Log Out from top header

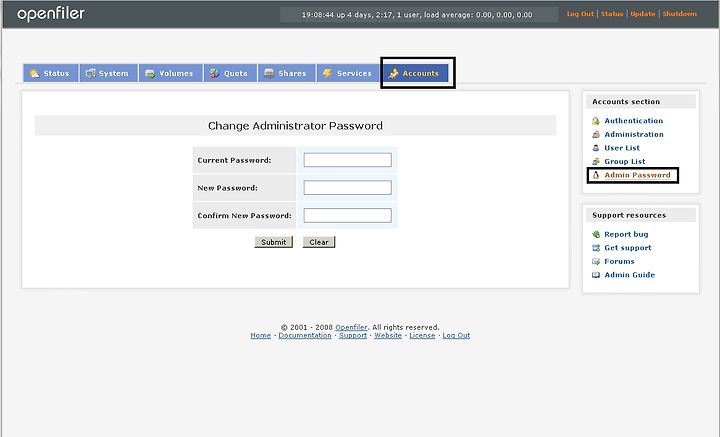click(580, 14)
